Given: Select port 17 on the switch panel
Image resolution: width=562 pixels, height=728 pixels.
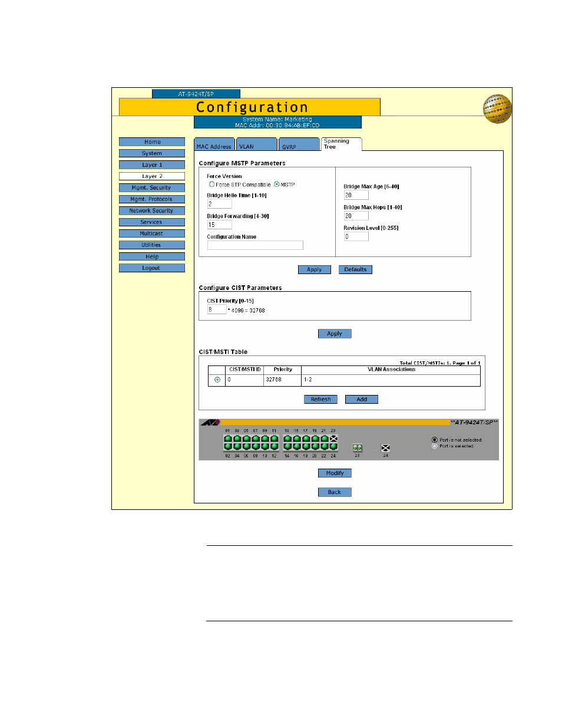Looking at the screenshot, I should pyautogui.click(x=306, y=439).
